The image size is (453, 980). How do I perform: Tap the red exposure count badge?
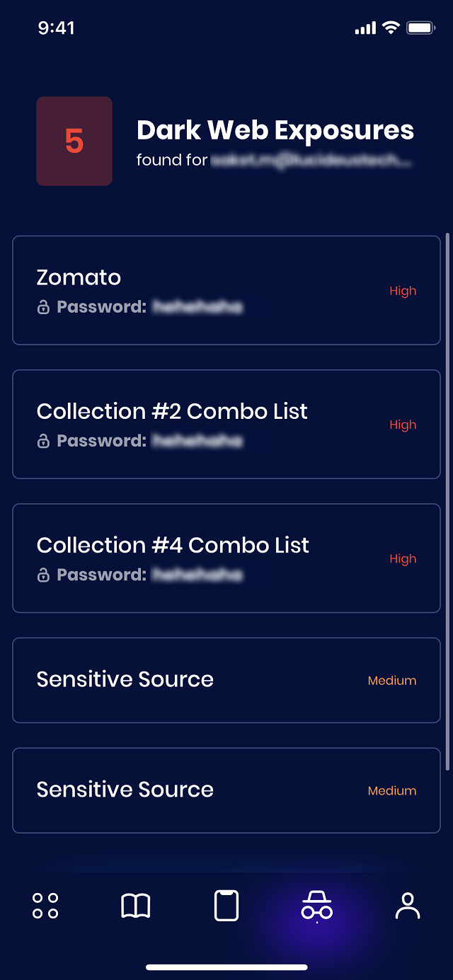point(74,141)
